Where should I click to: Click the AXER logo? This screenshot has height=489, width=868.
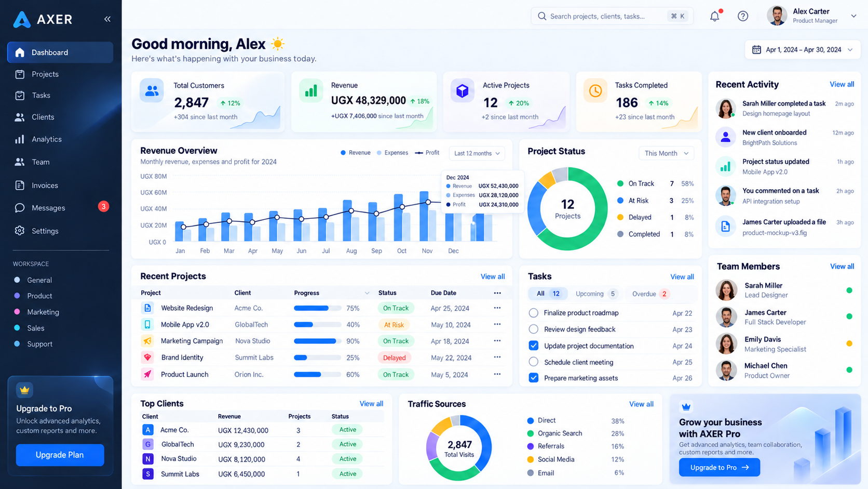(43, 19)
